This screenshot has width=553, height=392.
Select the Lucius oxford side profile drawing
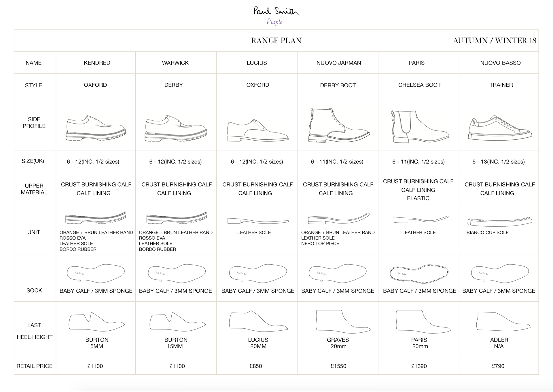coord(258,131)
